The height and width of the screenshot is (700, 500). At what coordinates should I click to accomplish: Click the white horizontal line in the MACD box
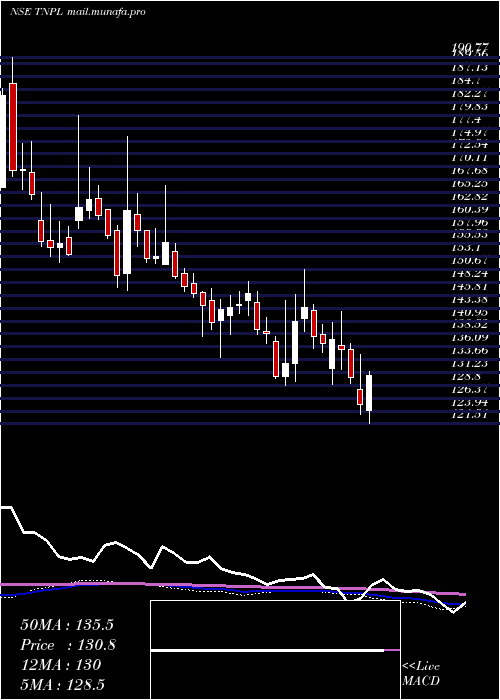click(x=267, y=650)
